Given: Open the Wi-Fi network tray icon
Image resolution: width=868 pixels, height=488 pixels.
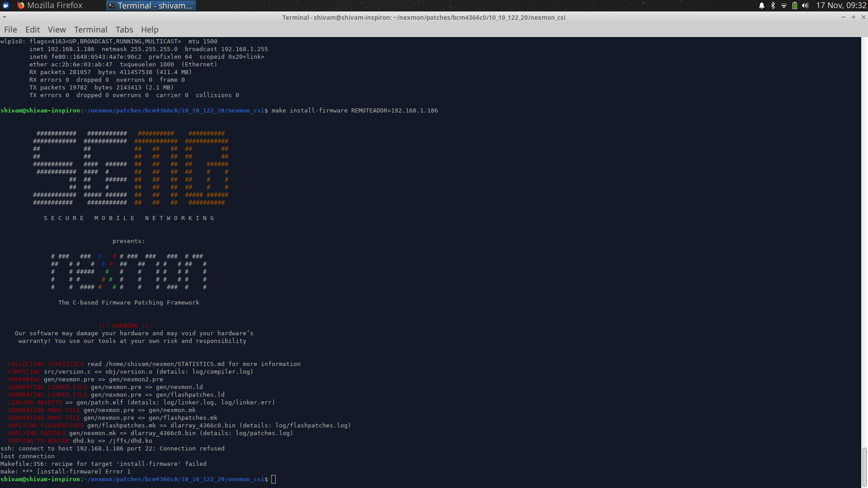Looking at the screenshot, I should tap(784, 5).
